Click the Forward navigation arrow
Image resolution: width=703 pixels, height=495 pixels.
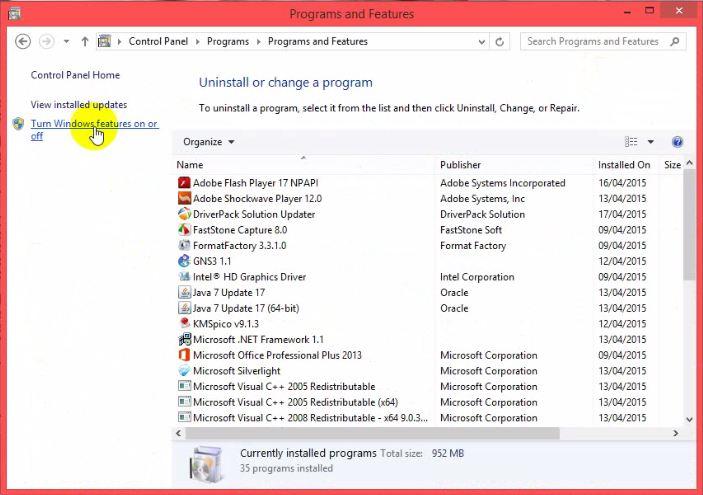(47, 42)
